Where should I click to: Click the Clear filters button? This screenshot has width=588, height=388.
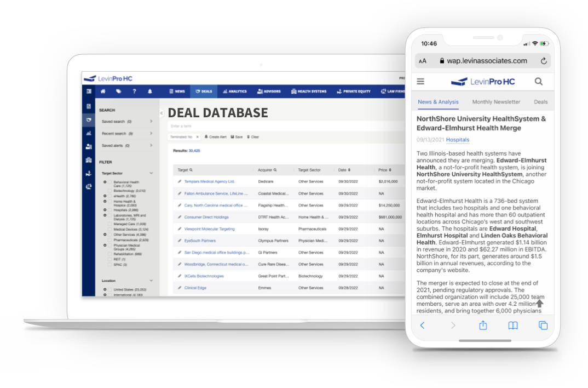253,137
